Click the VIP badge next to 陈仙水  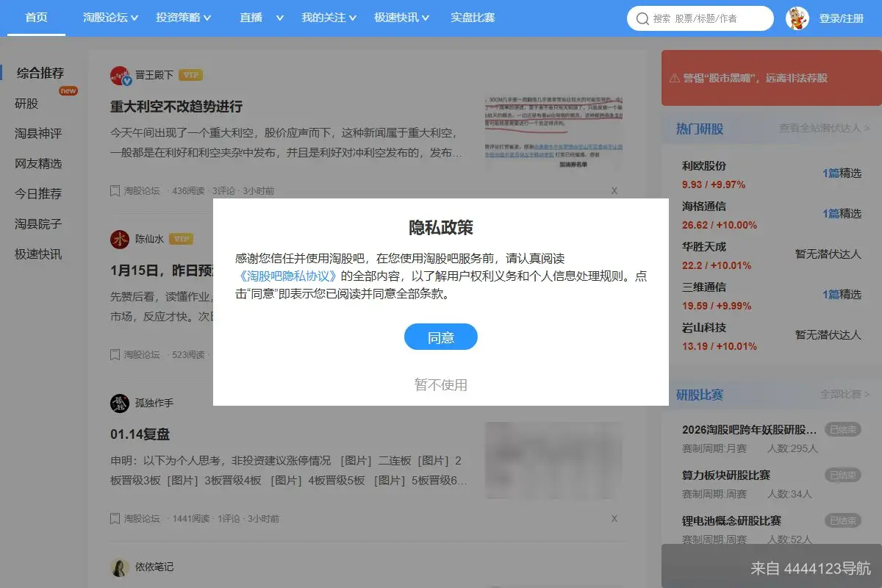pyautogui.click(x=182, y=239)
